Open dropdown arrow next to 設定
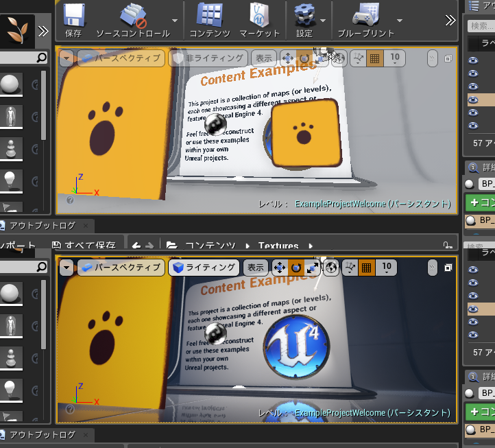The image size is (495, 448). [323, 21]
